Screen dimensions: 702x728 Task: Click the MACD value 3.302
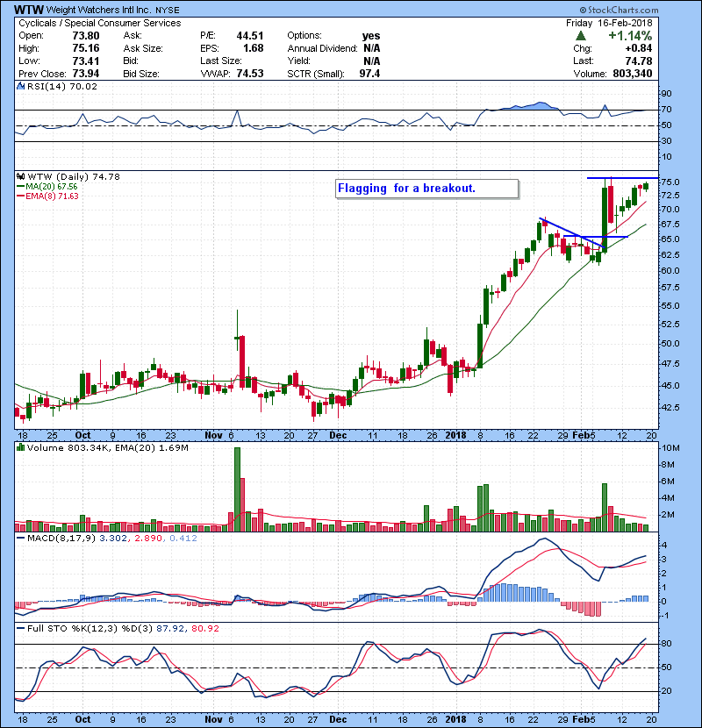tap(114, 539)
